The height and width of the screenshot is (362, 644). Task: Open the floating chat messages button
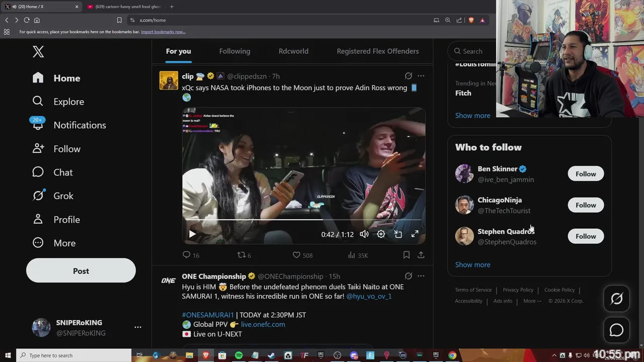coord(616,330)
